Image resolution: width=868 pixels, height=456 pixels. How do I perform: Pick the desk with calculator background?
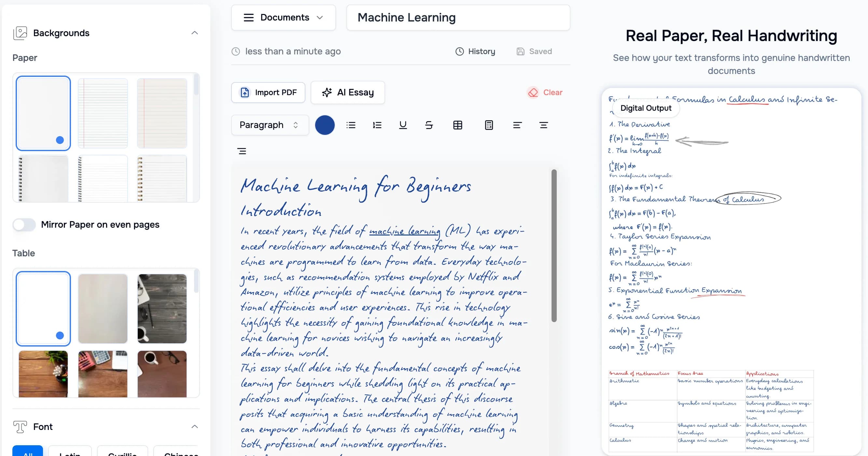pyautogui.click(x=103, y=374)
